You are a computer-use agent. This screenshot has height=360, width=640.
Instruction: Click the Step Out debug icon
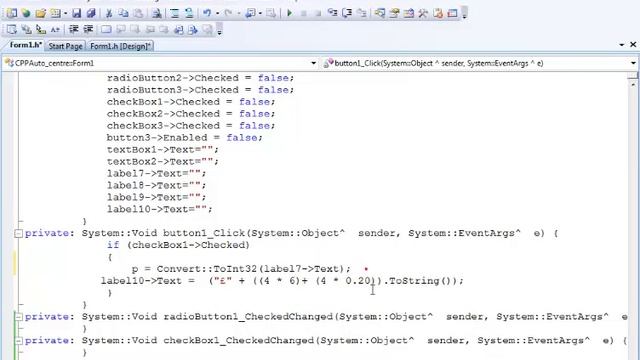[x=361, y=13]
